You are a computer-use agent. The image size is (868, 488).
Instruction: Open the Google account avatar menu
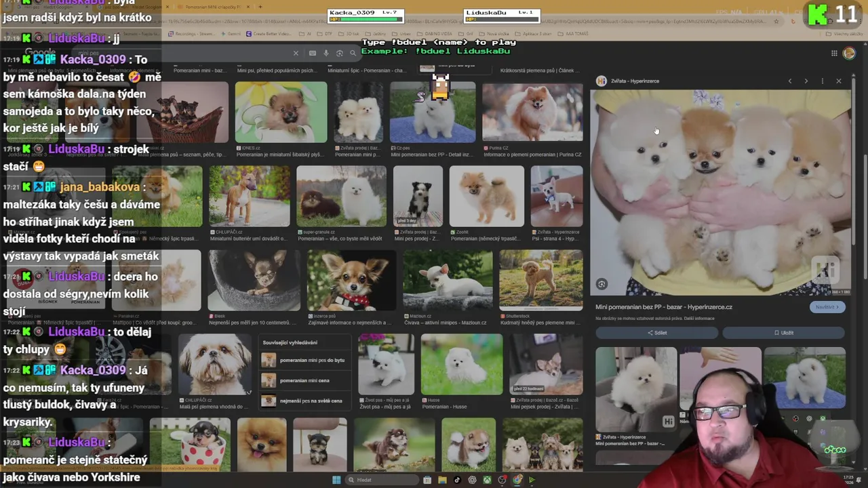click(x=849, y=53)
